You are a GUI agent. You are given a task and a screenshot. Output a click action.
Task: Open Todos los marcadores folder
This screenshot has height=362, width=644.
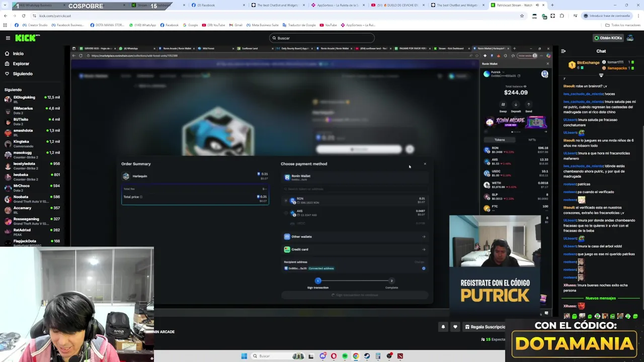click(x=622, y=25)
